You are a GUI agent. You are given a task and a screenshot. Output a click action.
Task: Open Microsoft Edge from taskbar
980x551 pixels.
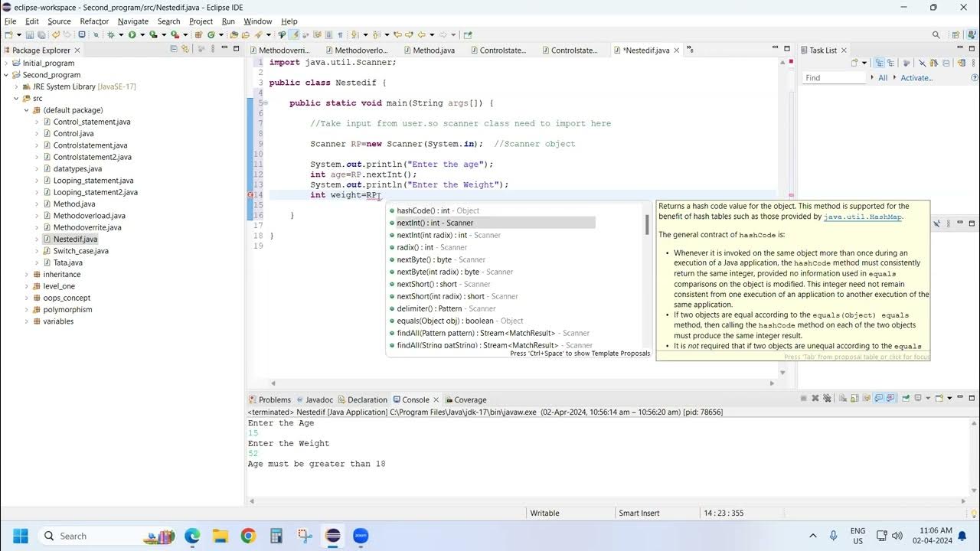tap(192, 536)
